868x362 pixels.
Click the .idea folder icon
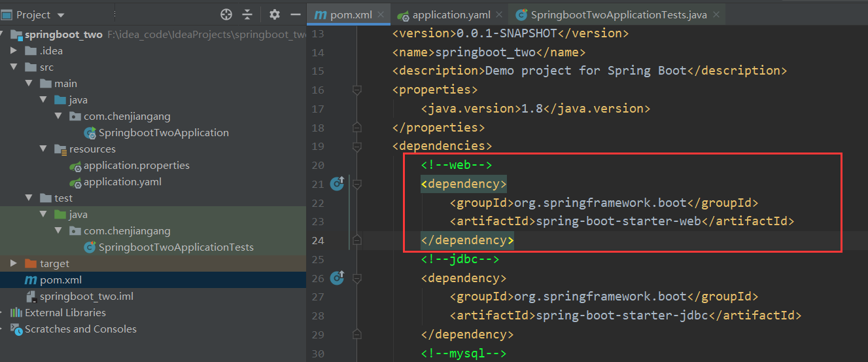[x=30, y=51]
